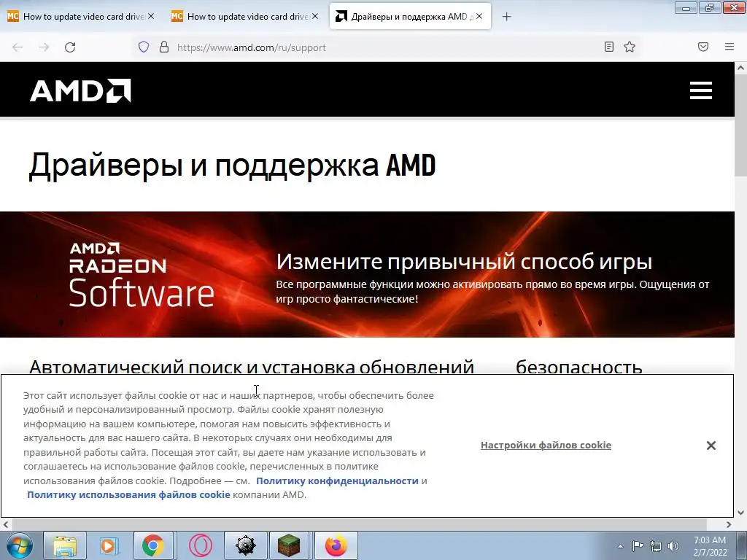The height and width of the screenshot is (560, 747).
Task: Dismiss the cookie banner with X
Action: click(711, 446)
